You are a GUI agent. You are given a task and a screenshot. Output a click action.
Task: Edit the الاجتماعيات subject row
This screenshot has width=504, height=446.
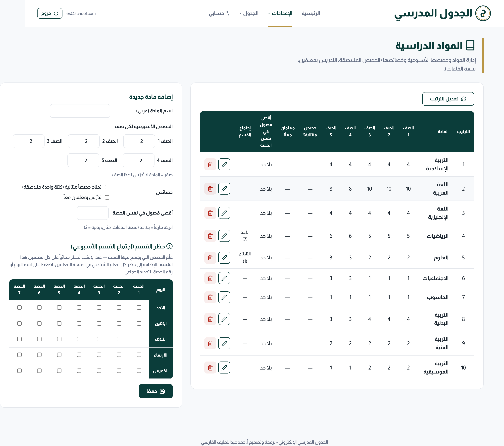[x=224, y=278]
